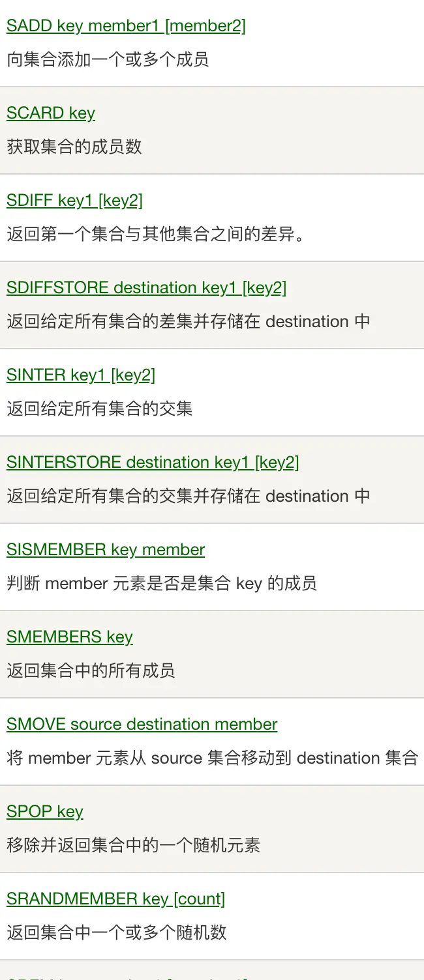Click the description text '向集合添加一个或多个成员'
The image size is (424, 980).
coord(108,60)
